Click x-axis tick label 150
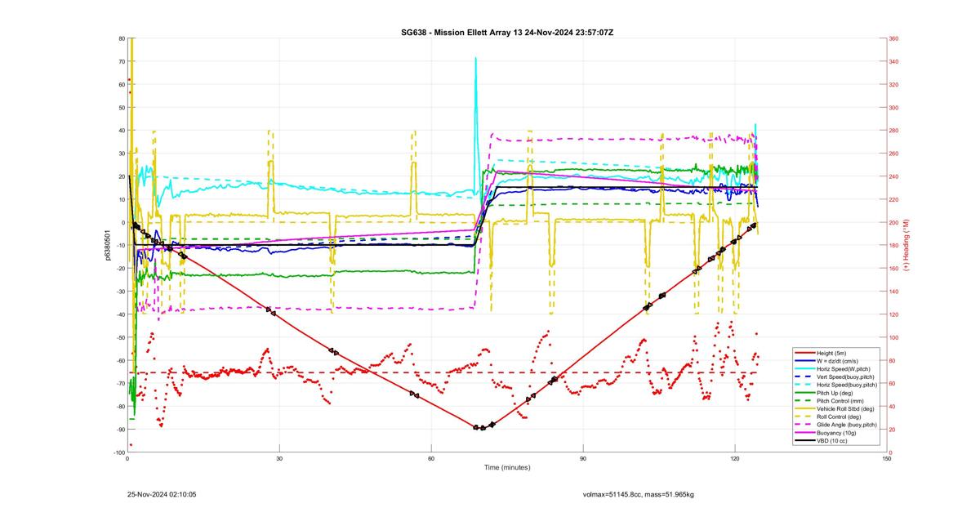980x508 pixels. [887, 459]
